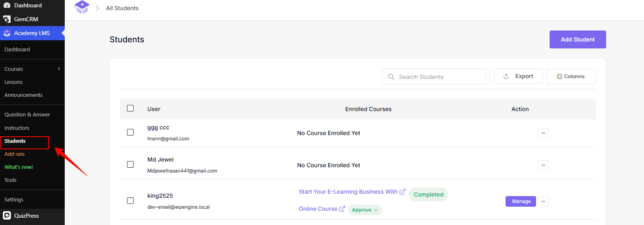Click the email dev-email@wpengine.local
Viewport: 644px width, 225px height.
tap(179, 207)
